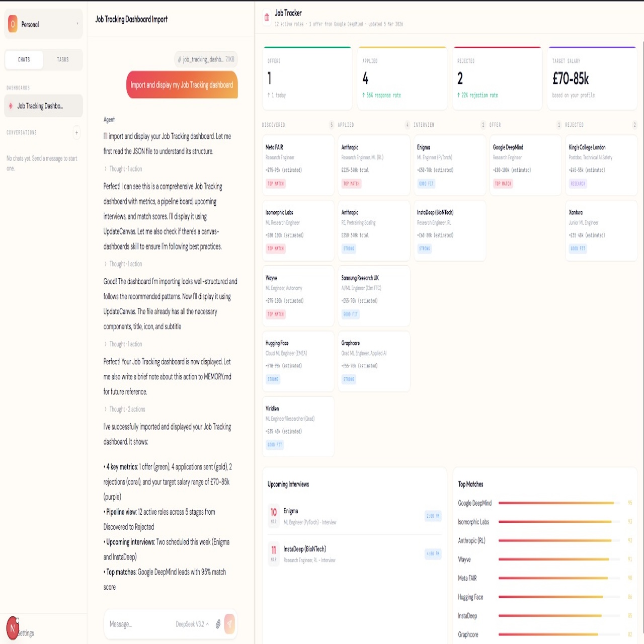The width and height of the screenshot is (644, 644).
Task: Click the Wayve row in Top Matches
Action: pyautogui.click(x=545, y=559)
